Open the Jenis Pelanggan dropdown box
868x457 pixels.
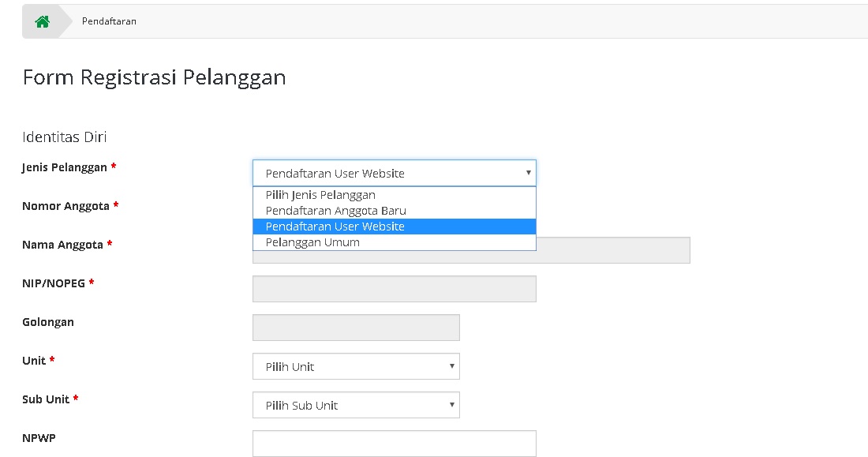394,174
